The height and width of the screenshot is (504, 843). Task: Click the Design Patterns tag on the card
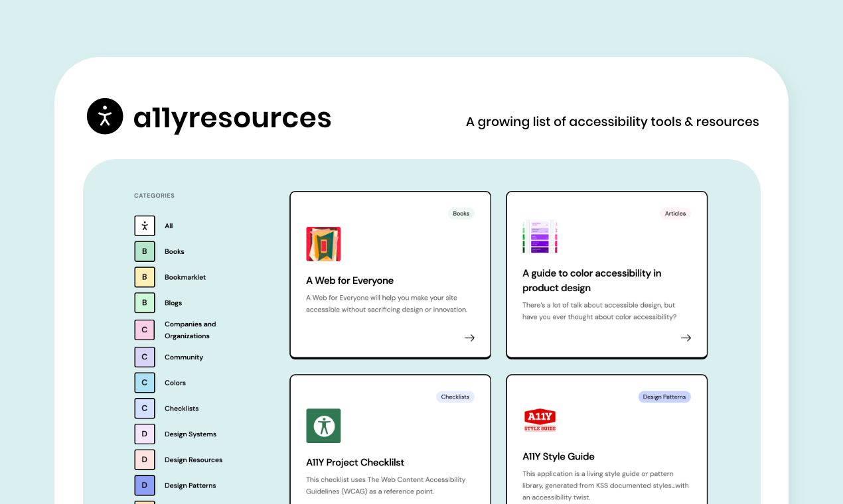[665, 397]
